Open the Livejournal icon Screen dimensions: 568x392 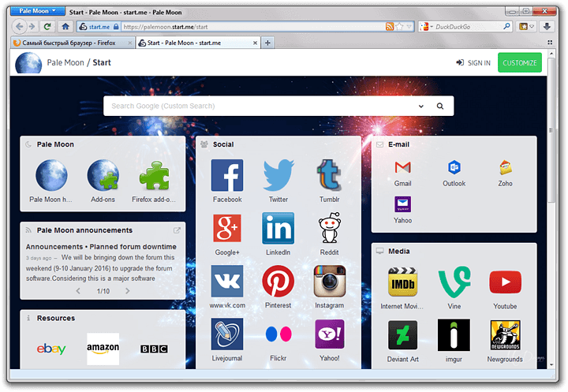pyautogui.click(x=227, y=334)
